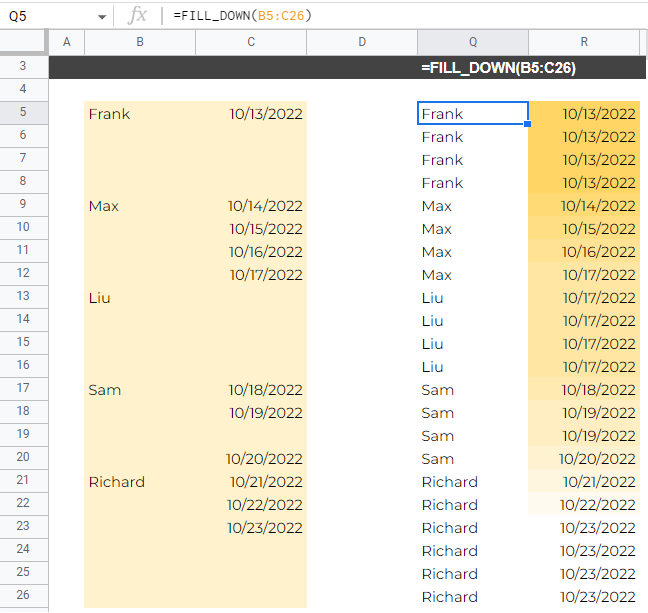Select cell B21 containing Richard
The width and height of the screenshot is (648, 613).
click(140, 481)
